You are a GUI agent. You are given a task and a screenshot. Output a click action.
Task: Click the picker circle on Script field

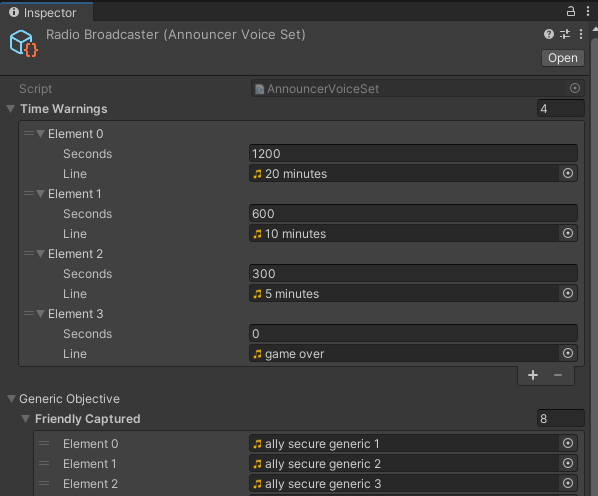575,88
